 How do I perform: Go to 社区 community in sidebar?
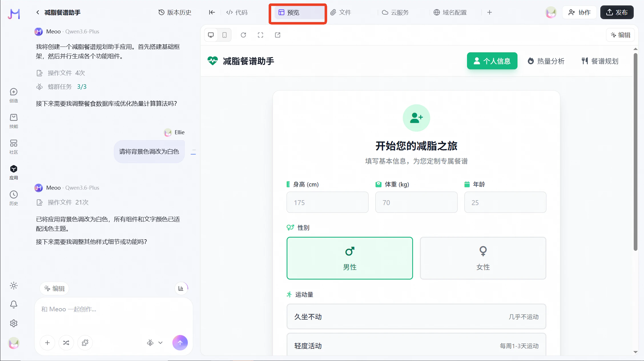point(14,146)
